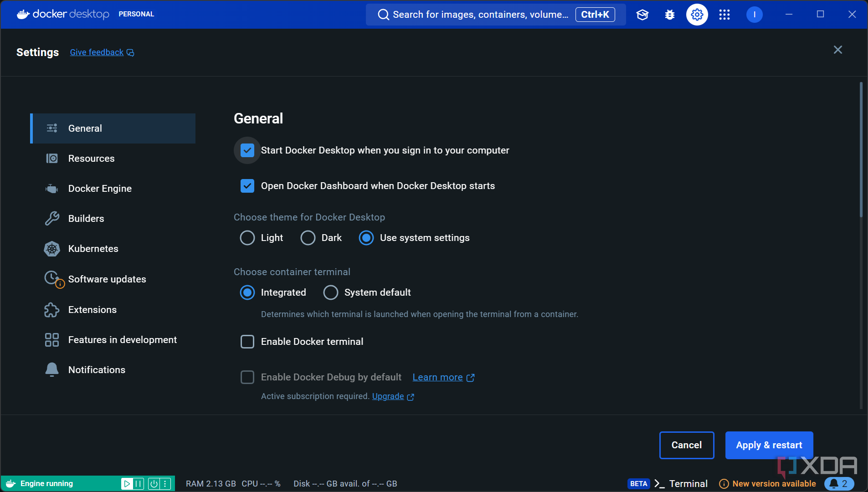Click the RAM 2.13 GB status entry
Image resolution: width=868 pixels, height=492 pixels.
(x=211, y=484)
